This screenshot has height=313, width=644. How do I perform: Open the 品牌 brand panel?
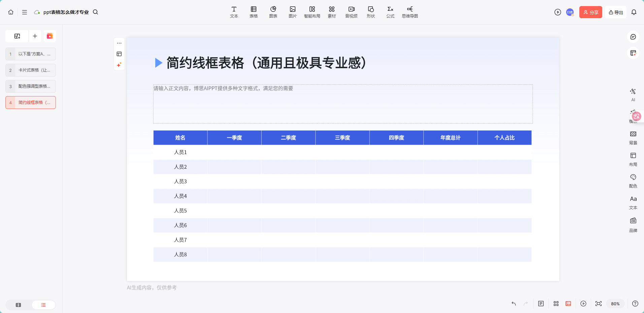(x=633, y=224)
